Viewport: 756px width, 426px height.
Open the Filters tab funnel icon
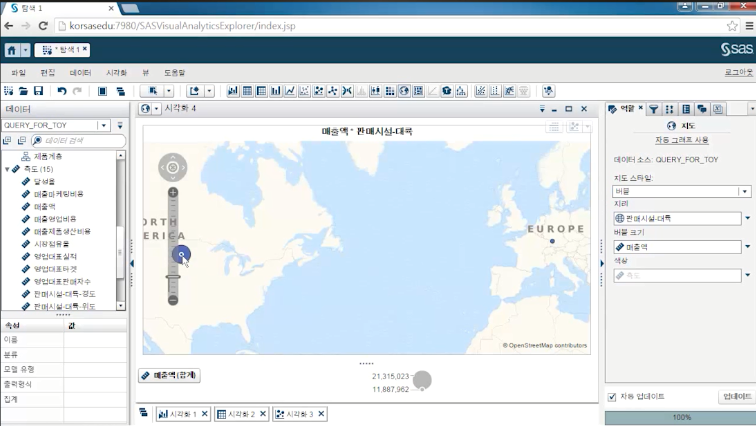(654, 109)
